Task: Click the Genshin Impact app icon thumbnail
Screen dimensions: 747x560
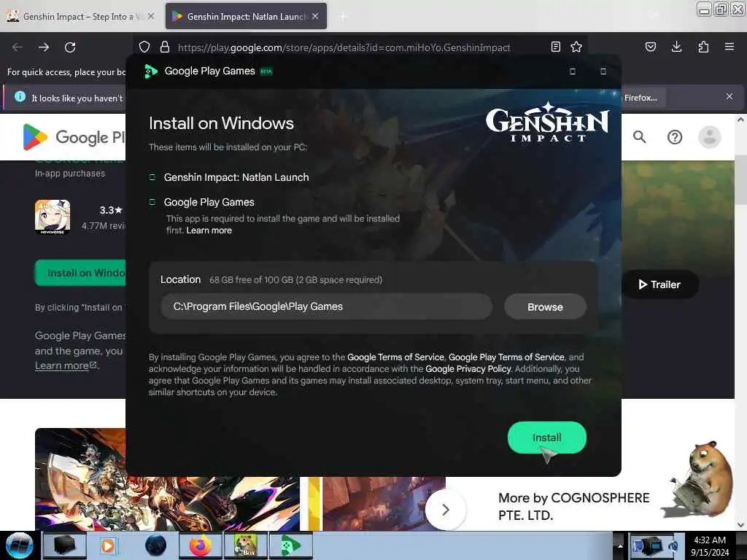Action: [x=53, y=217]
